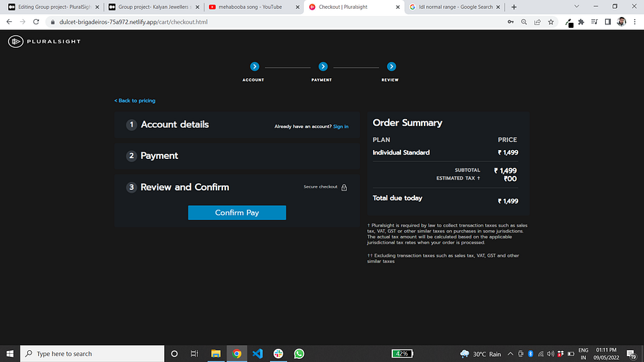Select Checkout Pluralsight tab
The image size is (644, 362).
point(354,7)
